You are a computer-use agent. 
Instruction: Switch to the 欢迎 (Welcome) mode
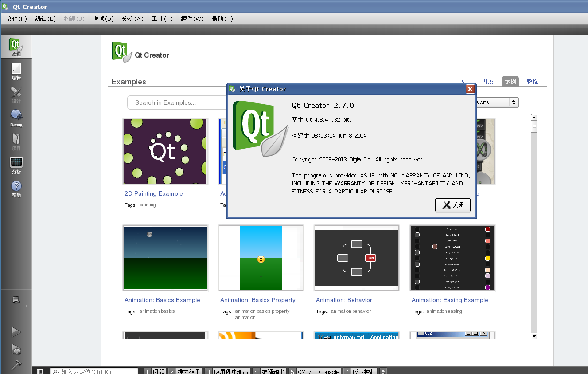click(x=16, y=47)
